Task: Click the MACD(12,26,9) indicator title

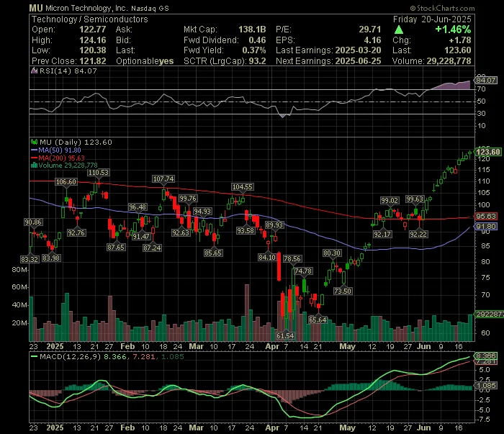Action: point(70,356)
